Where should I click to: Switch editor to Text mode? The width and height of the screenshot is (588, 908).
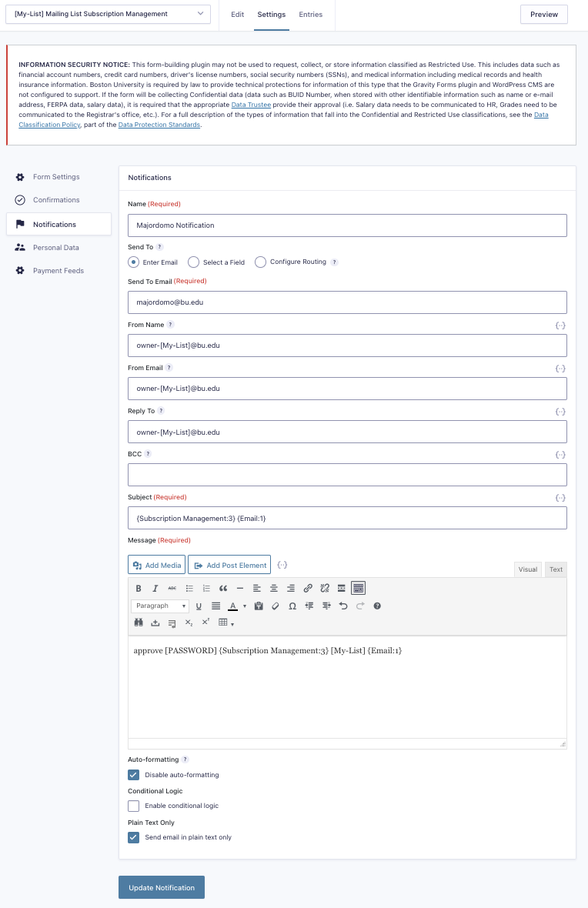pos(556,570)
